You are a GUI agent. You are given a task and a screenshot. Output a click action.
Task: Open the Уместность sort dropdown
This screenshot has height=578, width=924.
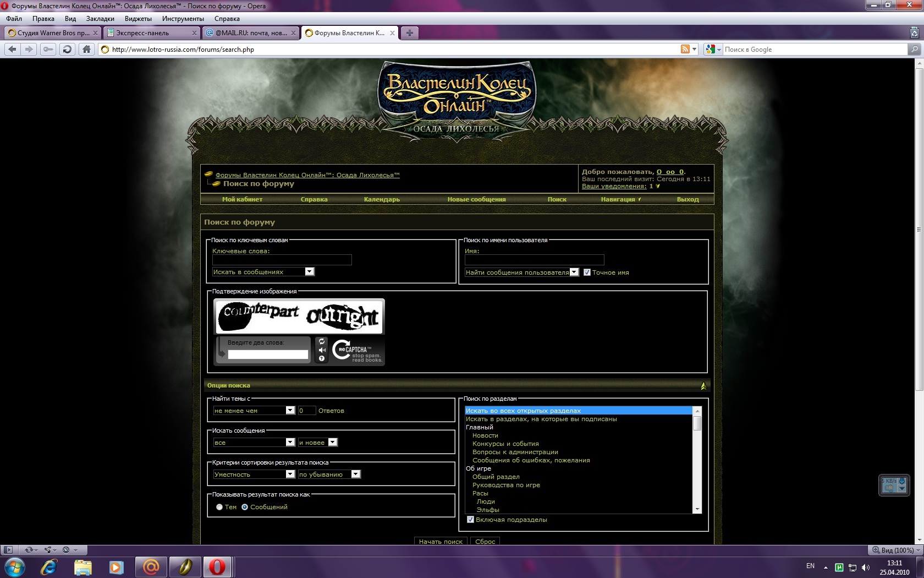pyautogui.click(x=254, y=474)
